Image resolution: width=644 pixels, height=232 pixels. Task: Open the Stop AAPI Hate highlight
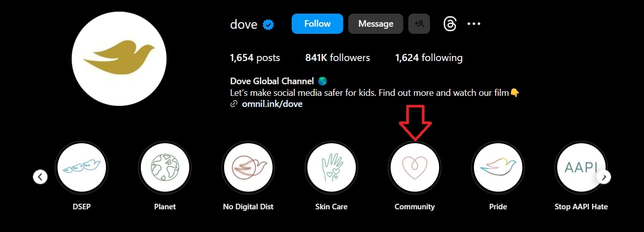point(581,167)
